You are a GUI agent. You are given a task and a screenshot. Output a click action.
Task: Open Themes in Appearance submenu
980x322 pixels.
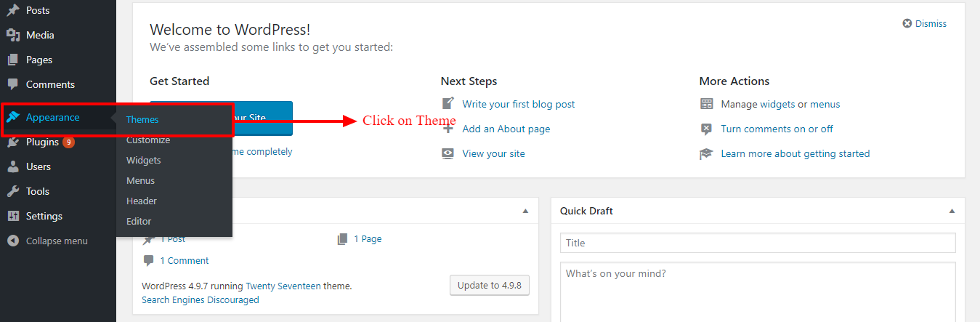click(142, 120)
